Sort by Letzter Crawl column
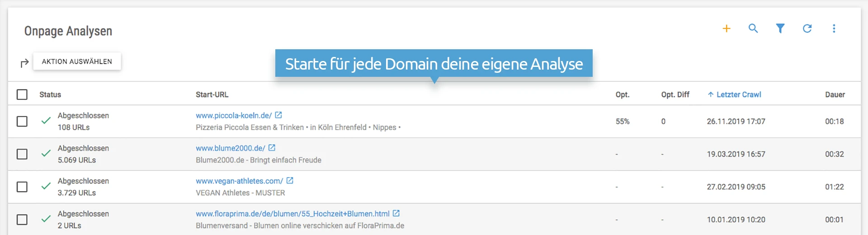868x235 pixels. pos(738,94)
